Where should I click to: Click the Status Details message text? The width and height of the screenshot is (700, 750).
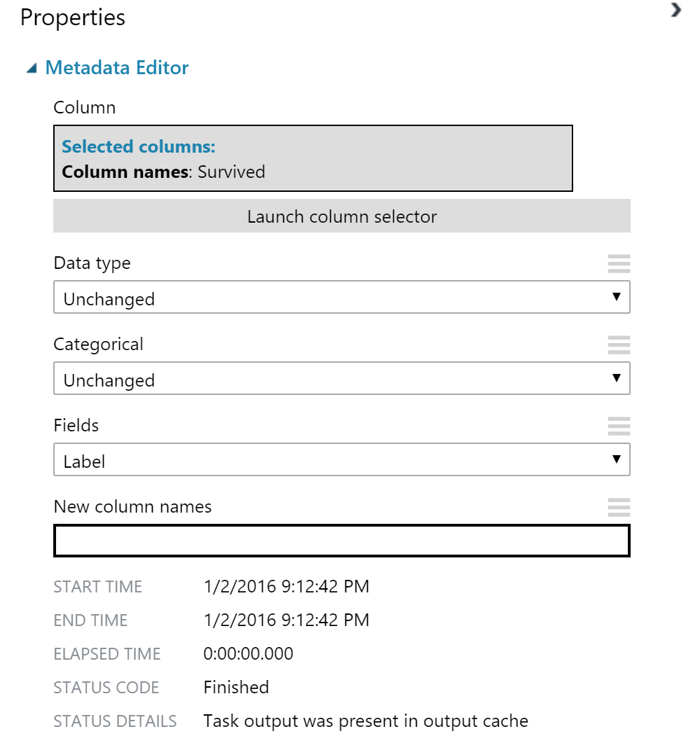pyautogui.click(x=366, y=721)
